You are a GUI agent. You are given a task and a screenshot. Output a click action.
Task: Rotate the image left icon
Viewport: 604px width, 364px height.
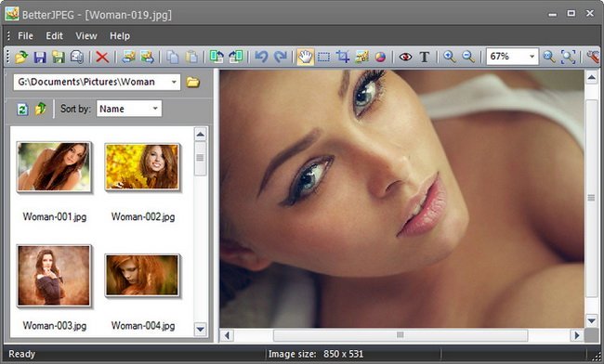click(x=217, y=57)
